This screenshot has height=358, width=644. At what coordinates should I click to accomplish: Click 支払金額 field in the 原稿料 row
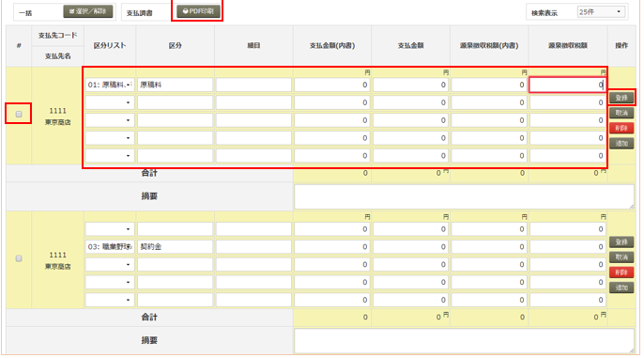click(x=411, y=85)
